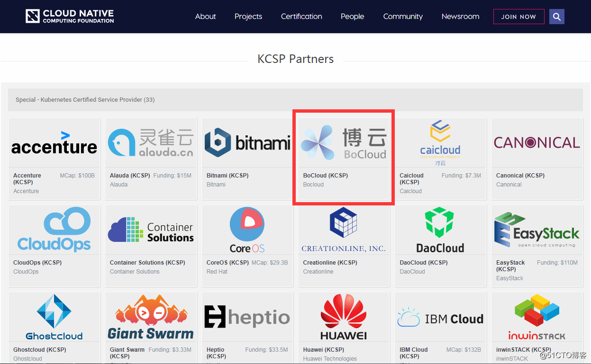Image resolution: width=591 pixels, height=364 pixels.
Task: Open the Giant Swarm (KCSP) card title
Action: point(127,353)
